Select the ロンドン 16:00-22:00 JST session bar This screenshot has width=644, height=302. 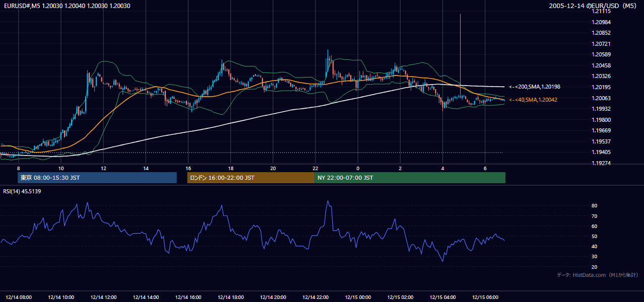(250, 178)
